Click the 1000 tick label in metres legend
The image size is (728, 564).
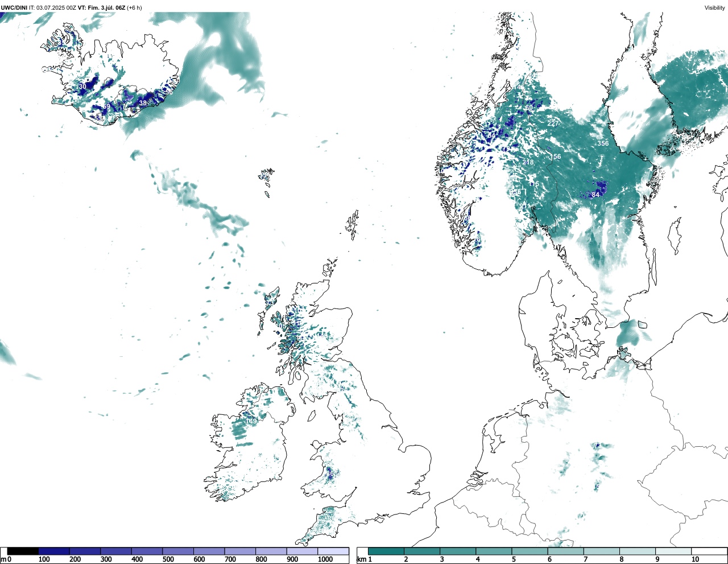coord(325,559)
